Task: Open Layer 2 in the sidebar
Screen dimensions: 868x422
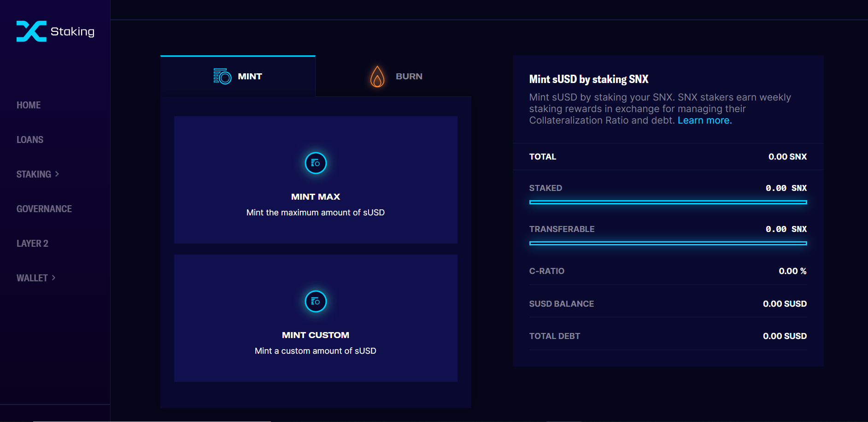Action: [x=32, y=244]
